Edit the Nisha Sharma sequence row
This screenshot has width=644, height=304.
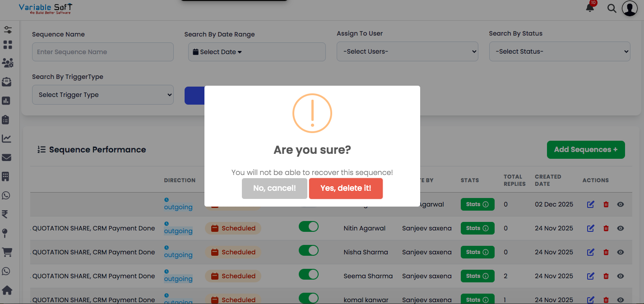[590, 252]
